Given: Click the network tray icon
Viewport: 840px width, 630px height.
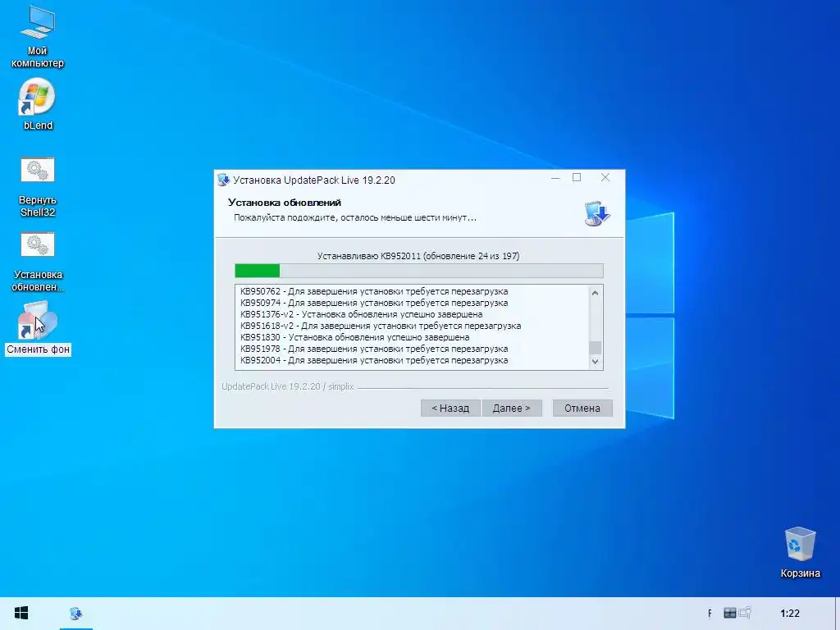Looking at the screenshot, I should pyautogui.click(x=729, y=613).
